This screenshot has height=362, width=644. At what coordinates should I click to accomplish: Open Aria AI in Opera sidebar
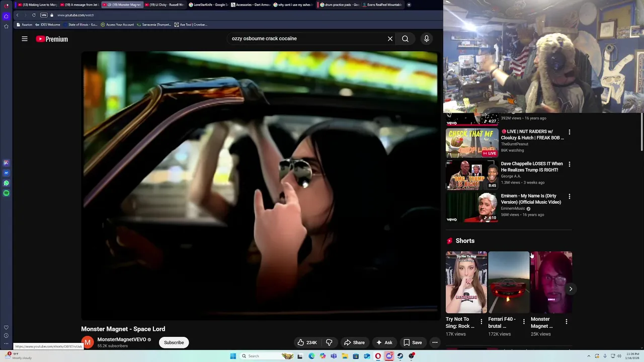(x=6, y=163)
